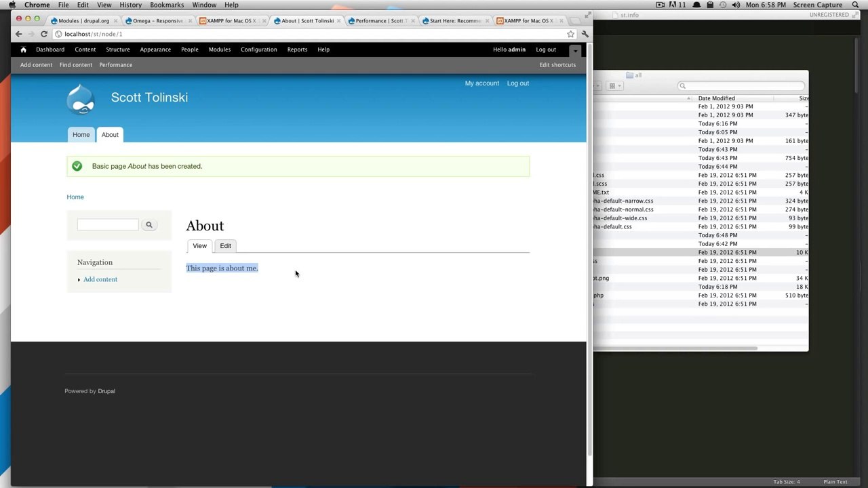Reload the current page
868x488 pixels.
point(44,34)
